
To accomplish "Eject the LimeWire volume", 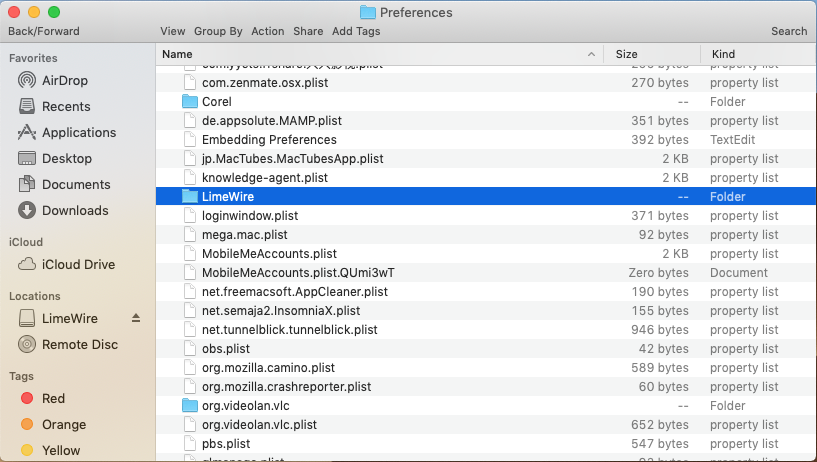I will point(136,318).
